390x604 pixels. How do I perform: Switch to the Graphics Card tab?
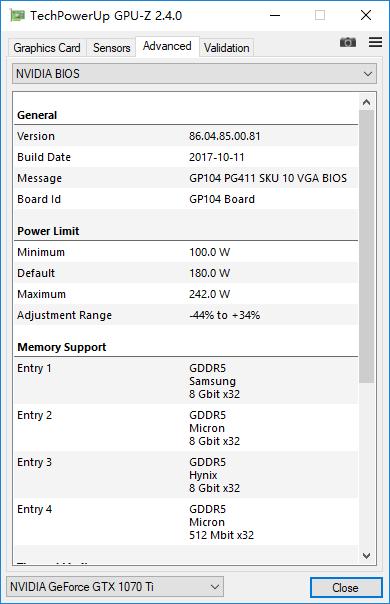tap(47, 48)
